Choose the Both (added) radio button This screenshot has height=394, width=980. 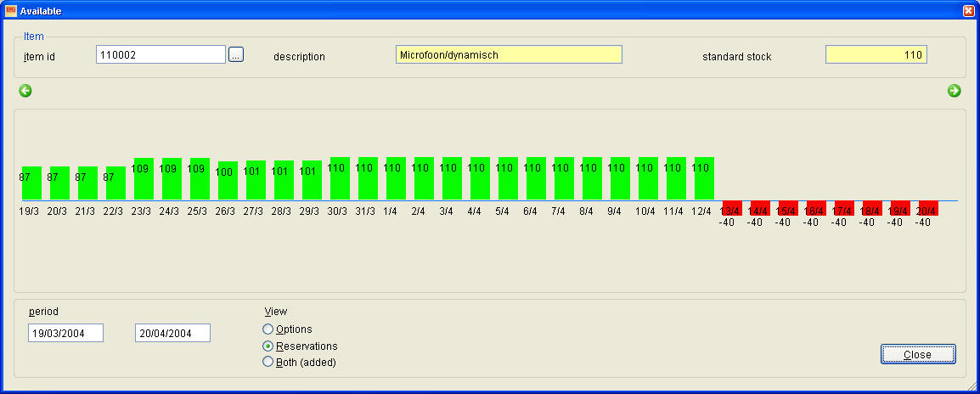(268, 363)
